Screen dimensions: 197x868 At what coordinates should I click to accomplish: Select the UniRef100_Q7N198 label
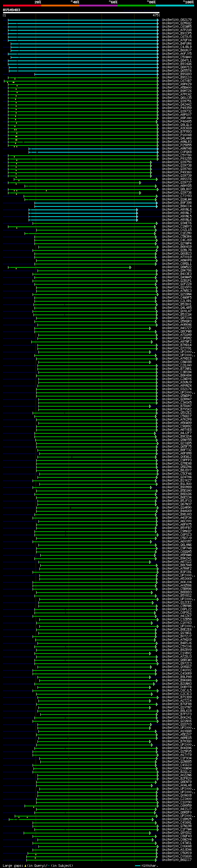point(177,826)
